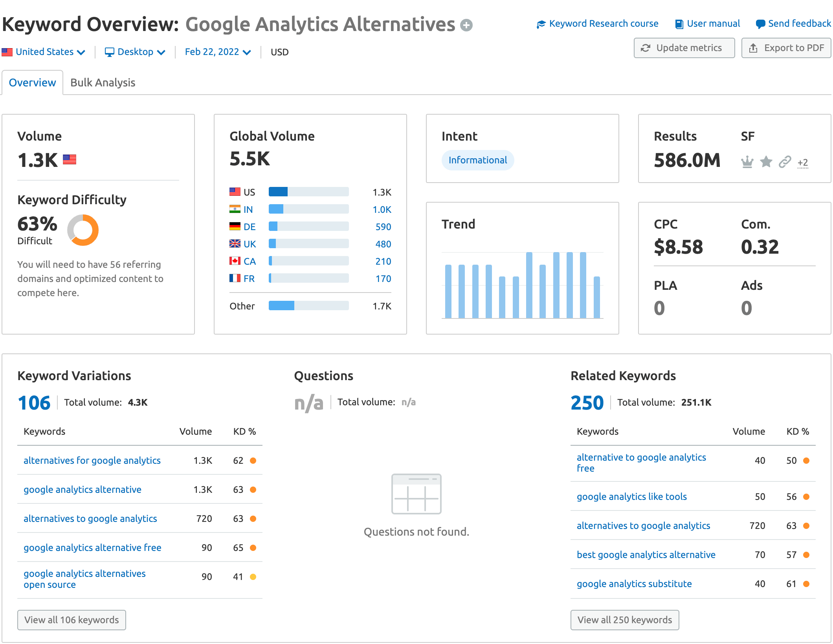Image resolution: width=833 pixels, height=644 pixels.
Task: Open 'alternative to google analytics free' keyword
Action: point(641,463)
